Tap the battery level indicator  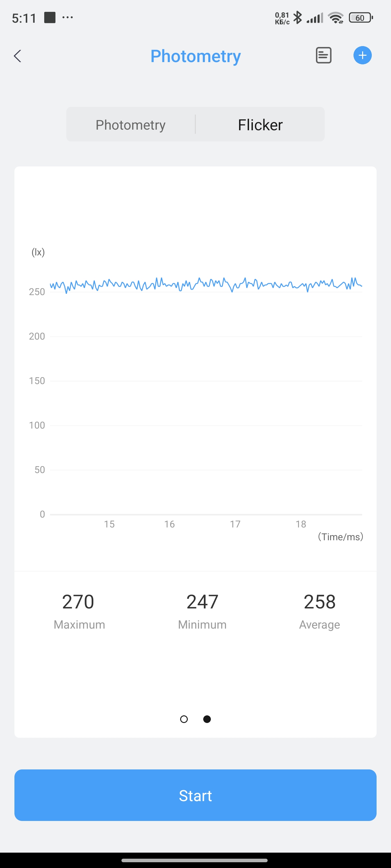(360, 18)
